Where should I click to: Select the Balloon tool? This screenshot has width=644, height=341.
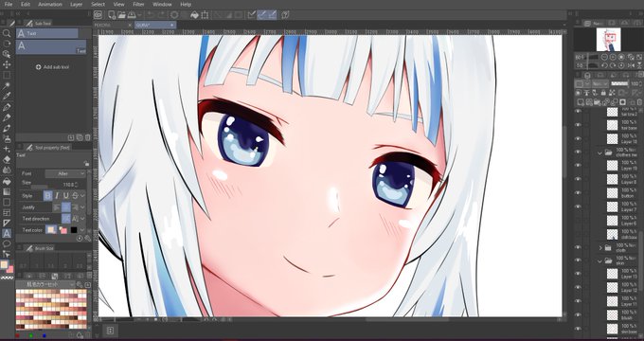point(7,244)
